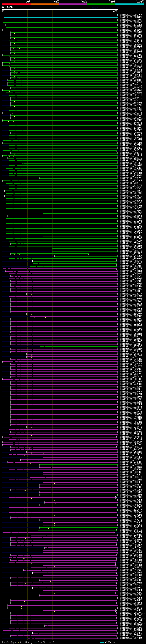Click hit name UniRef100_Q68S95

coord(131,27)
